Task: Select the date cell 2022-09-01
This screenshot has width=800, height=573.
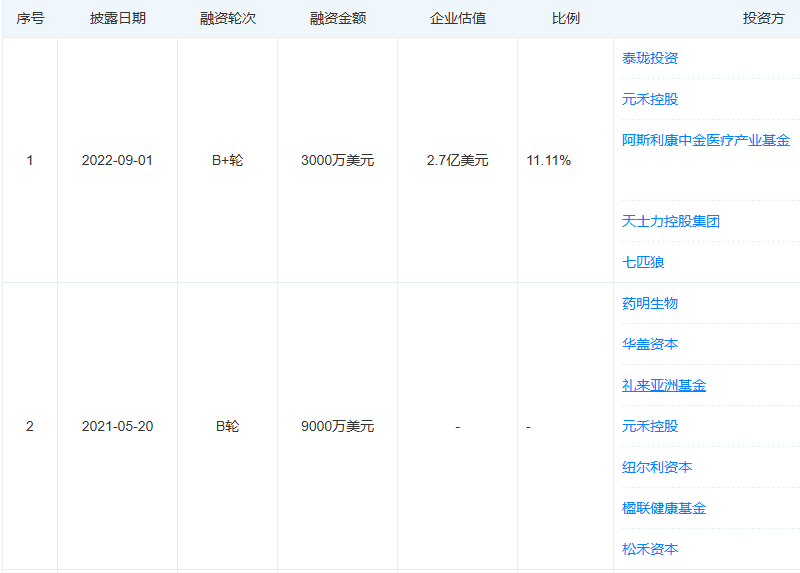Action: (x=117, y=160)
